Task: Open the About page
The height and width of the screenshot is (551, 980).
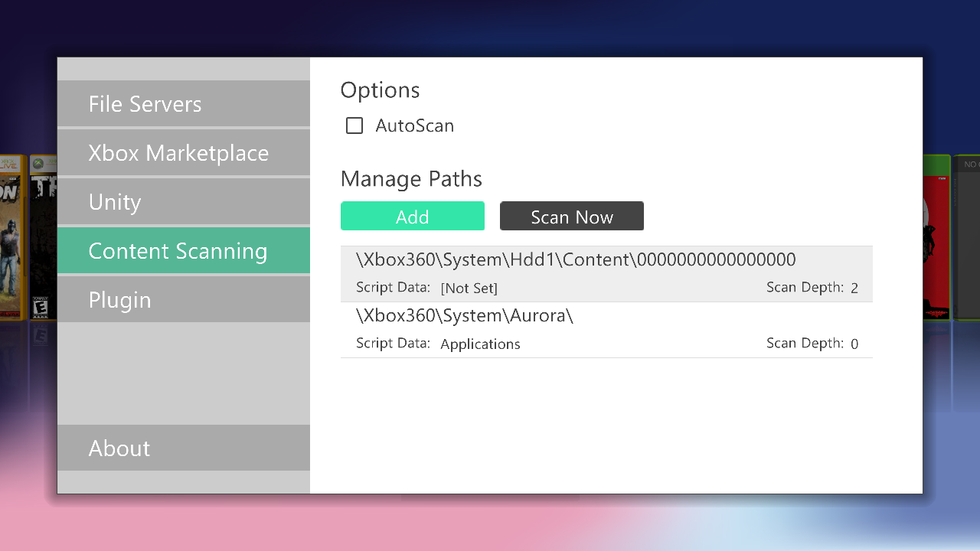Action: 184,448
